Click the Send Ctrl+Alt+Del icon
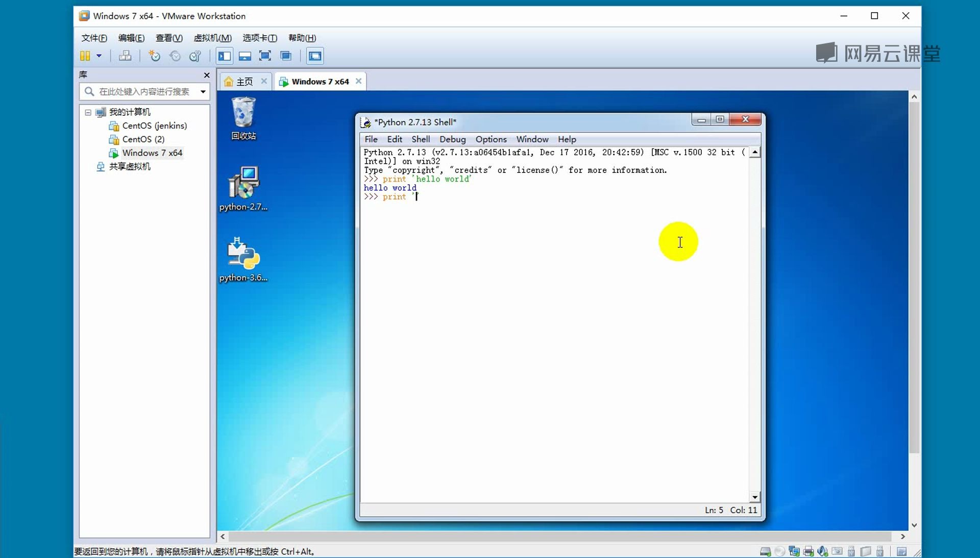 [x=125, y=56]
